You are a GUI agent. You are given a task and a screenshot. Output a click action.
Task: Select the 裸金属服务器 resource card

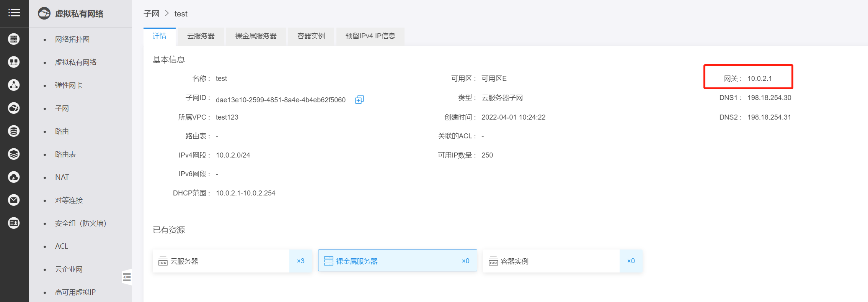click(397, 261)
